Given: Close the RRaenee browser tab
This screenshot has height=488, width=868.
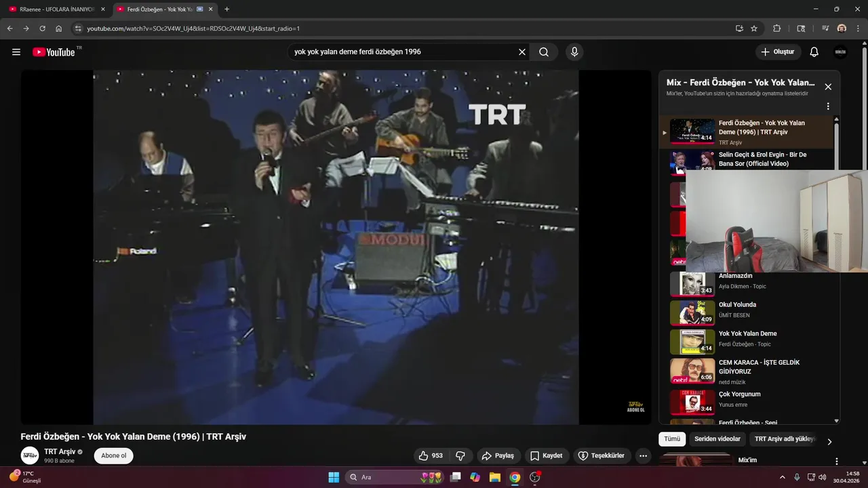Looking at the screenshot, I should coord(103,9).
